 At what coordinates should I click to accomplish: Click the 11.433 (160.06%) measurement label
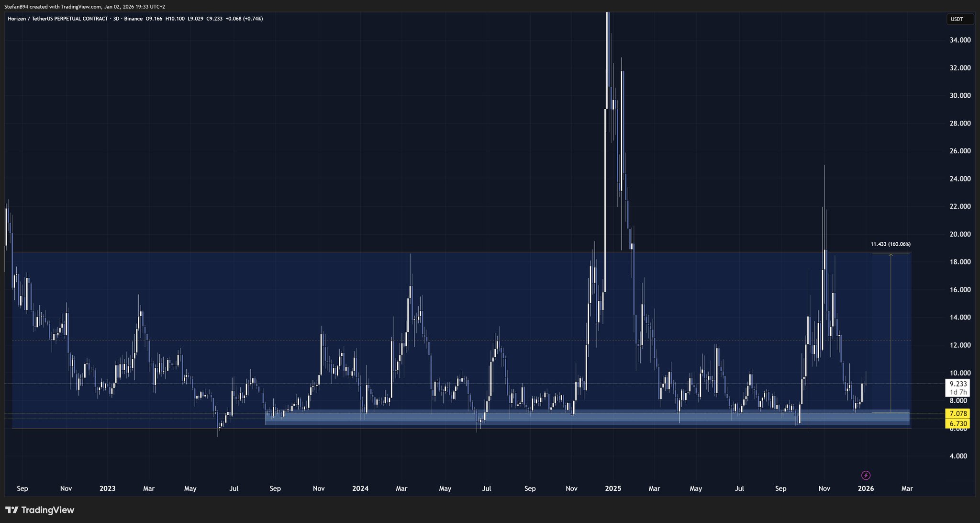890,244
